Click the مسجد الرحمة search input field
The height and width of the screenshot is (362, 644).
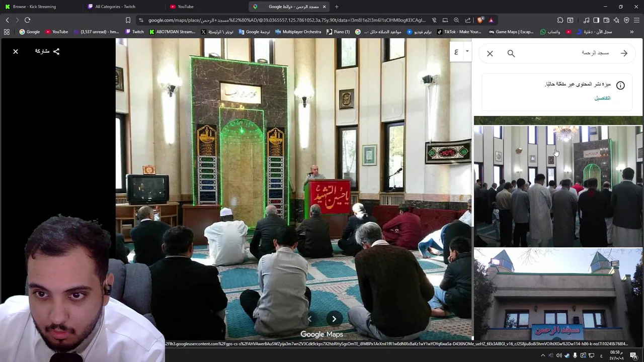tap(566, 53)
